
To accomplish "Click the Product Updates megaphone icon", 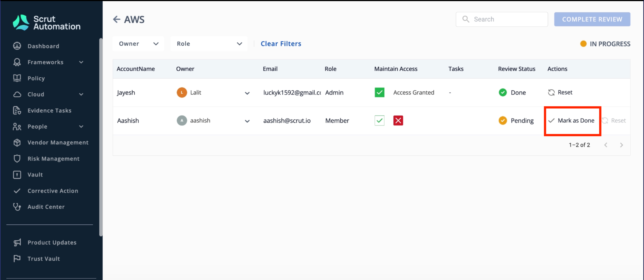I will coord(17,242).
